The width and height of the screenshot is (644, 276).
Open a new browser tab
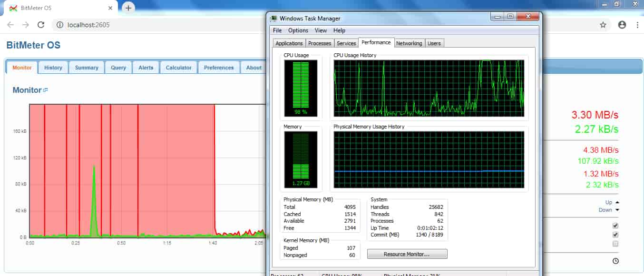[128, 8]
